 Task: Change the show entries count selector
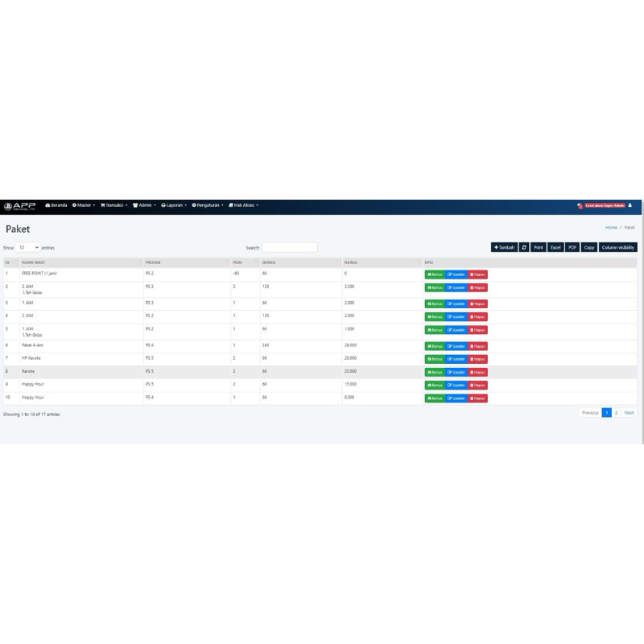28,248
